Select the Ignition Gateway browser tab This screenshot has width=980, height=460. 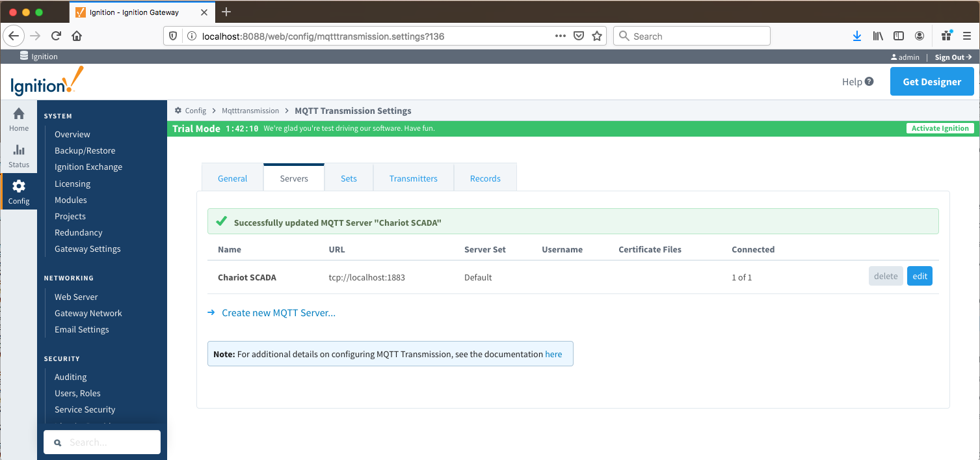pyautogui.click(x=142, y=12)
